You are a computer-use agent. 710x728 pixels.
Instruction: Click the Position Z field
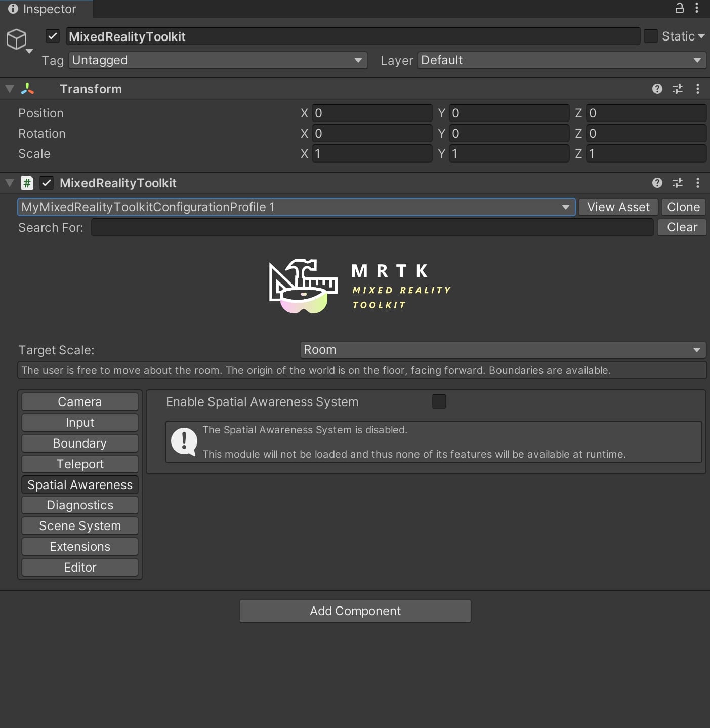coord(646,113)
